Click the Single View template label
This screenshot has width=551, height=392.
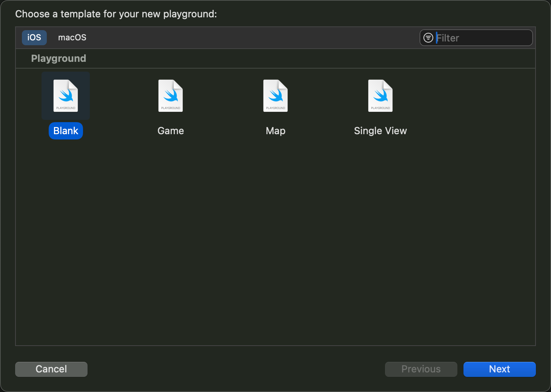(x=380, y=131)
